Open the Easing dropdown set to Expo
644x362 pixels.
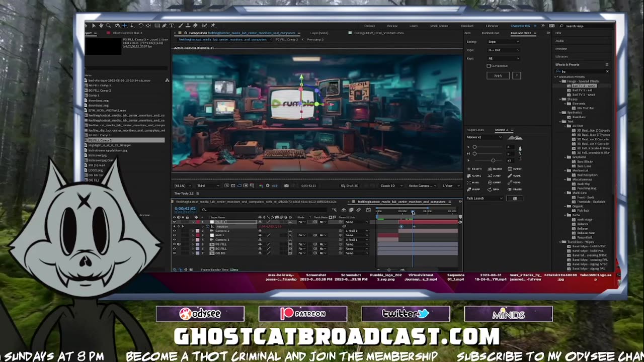click(504, 42)
